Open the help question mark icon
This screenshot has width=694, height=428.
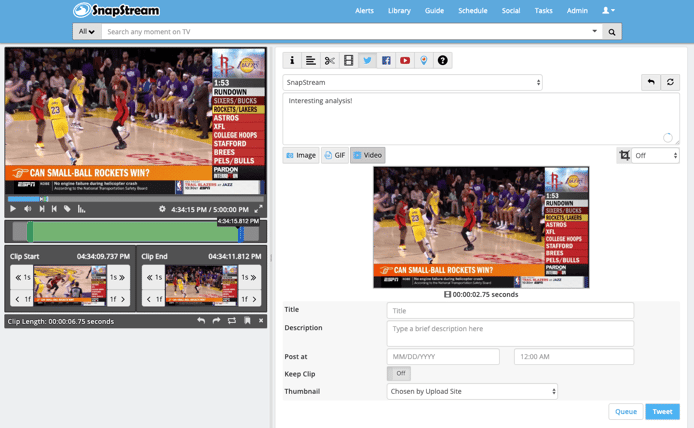pyautogui.click(x=443, y=61)
